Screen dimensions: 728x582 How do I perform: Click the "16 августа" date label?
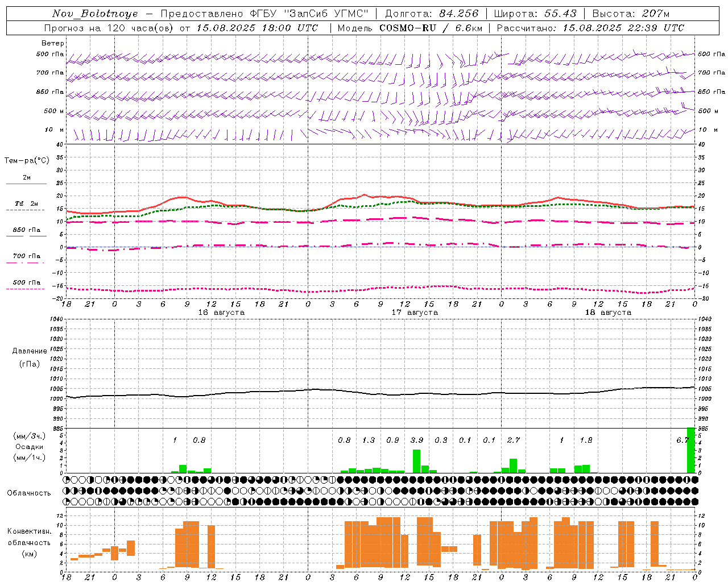[x=221, y=313]
